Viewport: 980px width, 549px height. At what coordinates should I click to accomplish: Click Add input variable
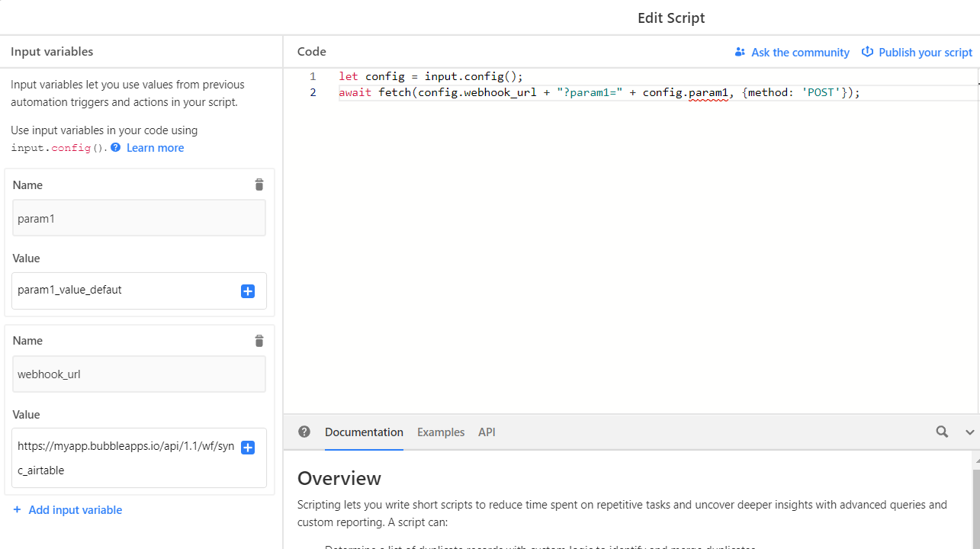click(x=76, y=509)
